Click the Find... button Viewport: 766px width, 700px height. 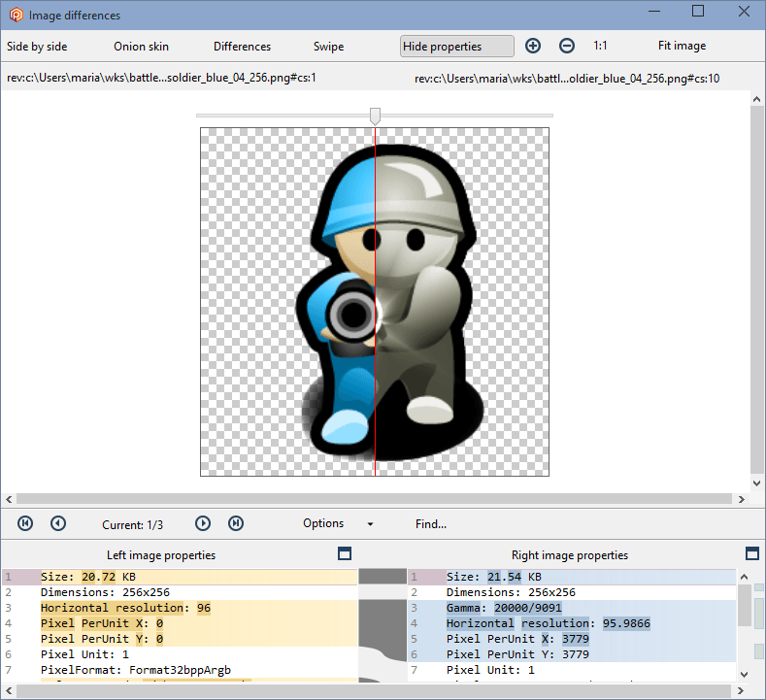431,524
